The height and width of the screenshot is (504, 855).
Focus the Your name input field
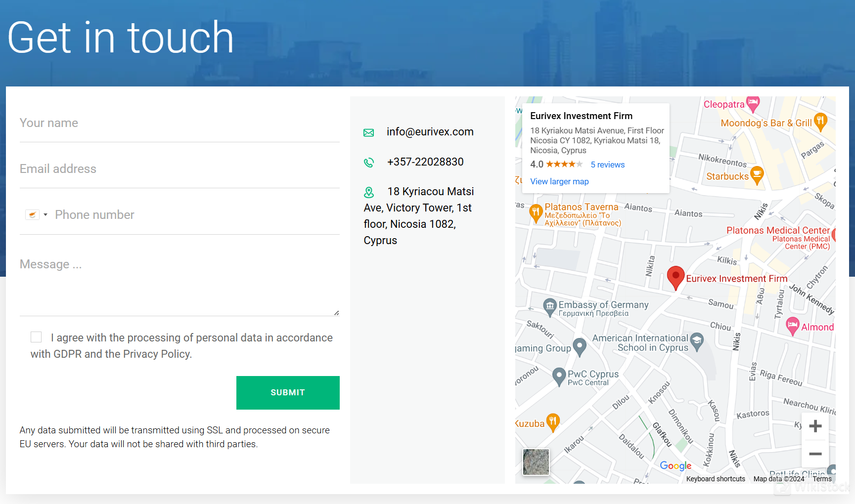(x=180, y=124)
